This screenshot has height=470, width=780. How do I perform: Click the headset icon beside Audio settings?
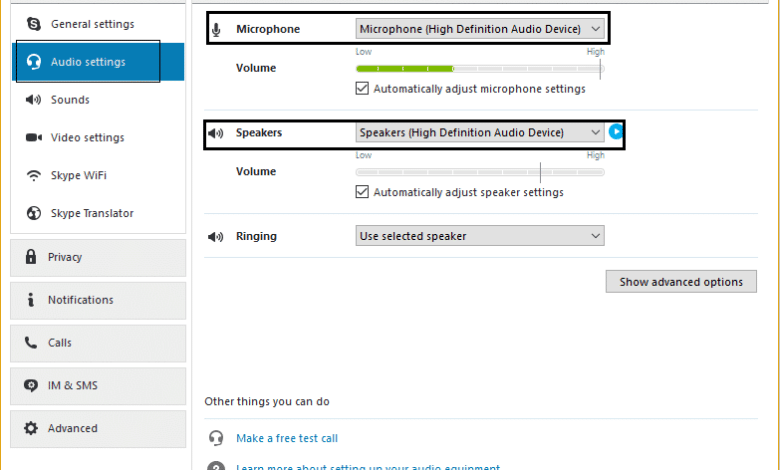33,62
